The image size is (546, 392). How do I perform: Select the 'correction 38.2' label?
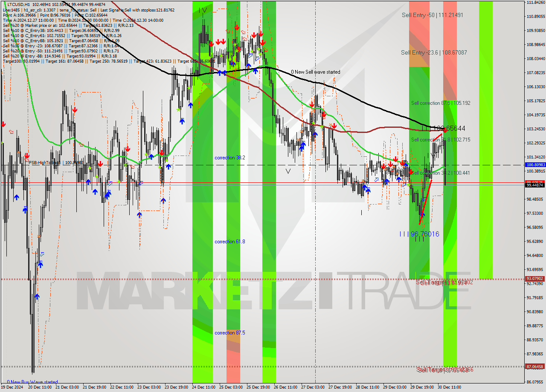pyautogui.click(x=230, y=158)
